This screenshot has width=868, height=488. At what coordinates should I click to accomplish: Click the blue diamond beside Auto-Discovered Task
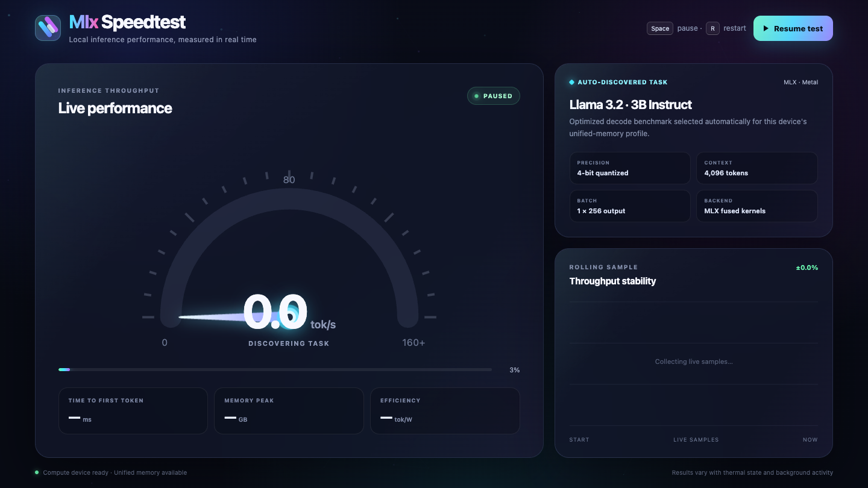pyautogui.click(x=572, y=82)
